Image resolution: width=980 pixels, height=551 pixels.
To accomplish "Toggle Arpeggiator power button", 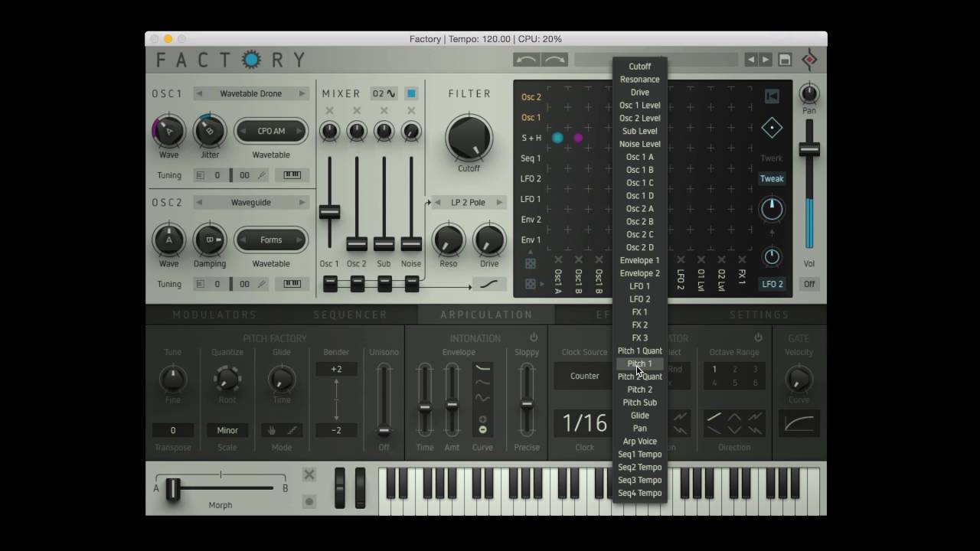I will [758, 337].
